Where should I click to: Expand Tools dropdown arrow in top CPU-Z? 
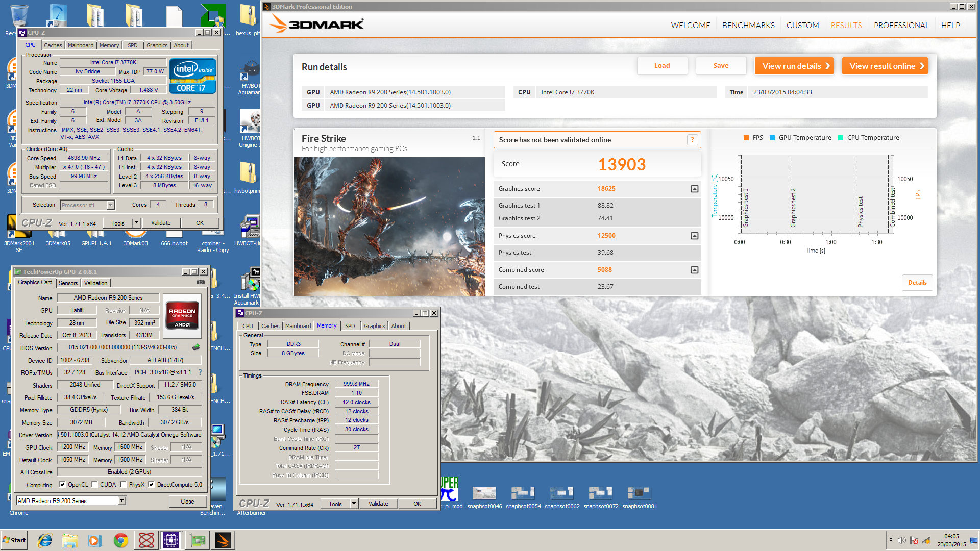tap(136, 223)
